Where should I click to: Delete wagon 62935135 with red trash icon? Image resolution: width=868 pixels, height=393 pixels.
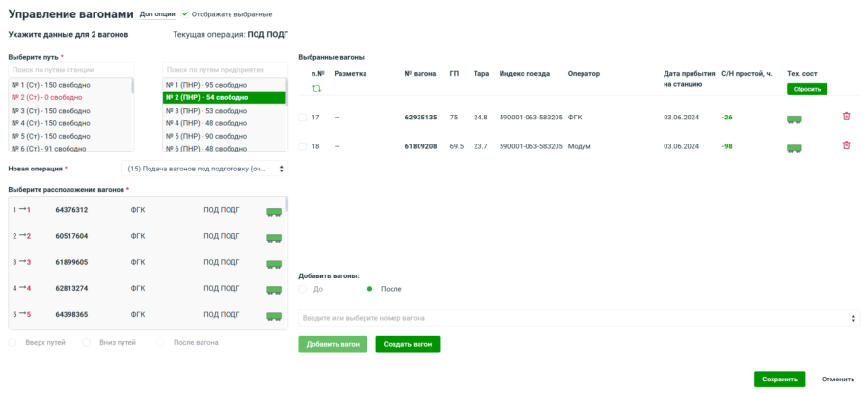click(846, 117)
